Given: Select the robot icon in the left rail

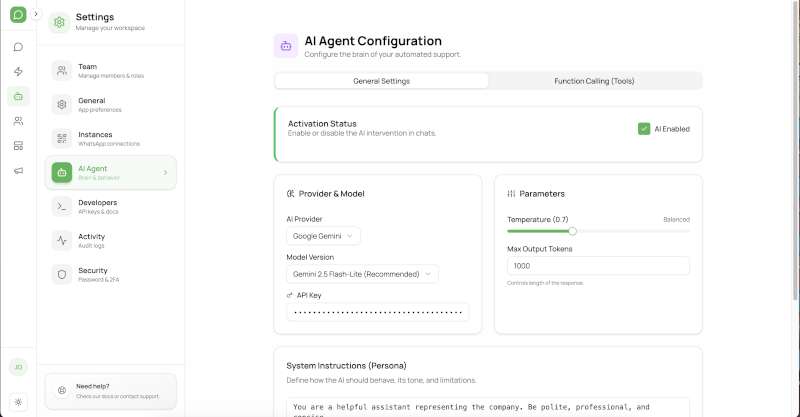Looking at the screenshot, I should [x=18, y=96].
